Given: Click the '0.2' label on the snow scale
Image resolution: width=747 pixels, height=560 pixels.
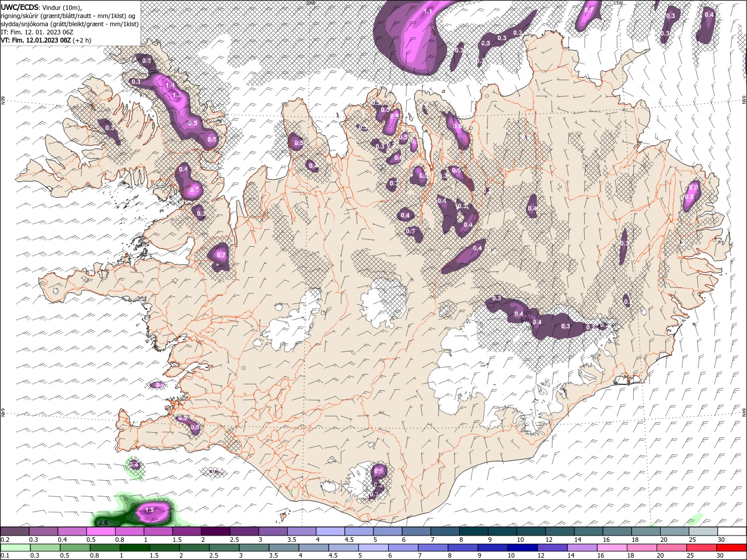Looking at the screenshot, I should coord(5,540).
